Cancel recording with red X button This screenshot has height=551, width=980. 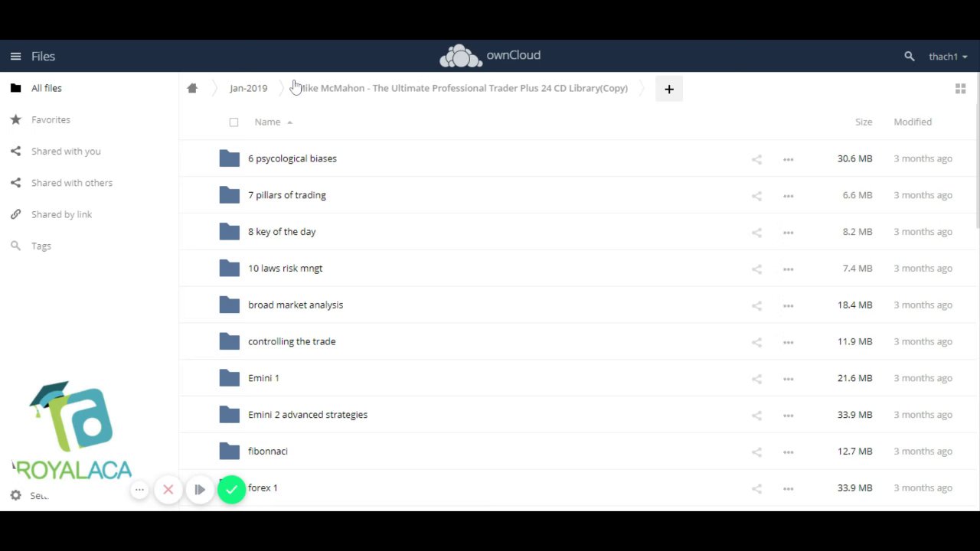pyautogui.click(x=168, y=490)
